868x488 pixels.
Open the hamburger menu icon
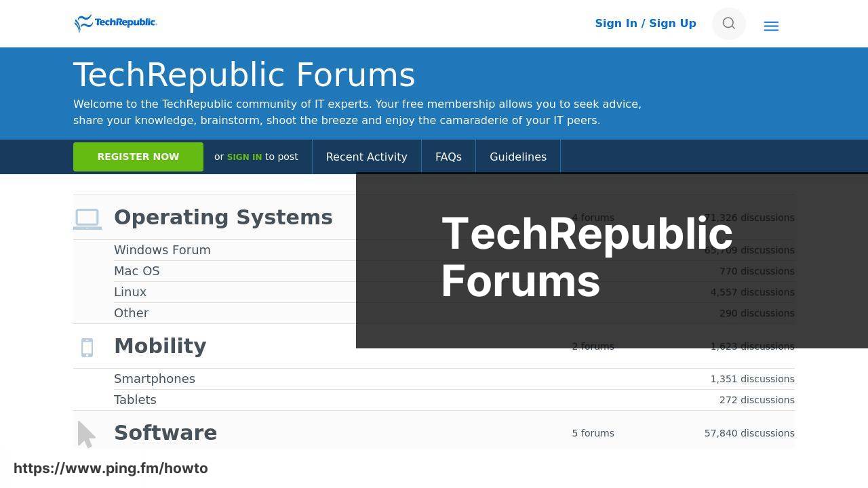(771, 26)
